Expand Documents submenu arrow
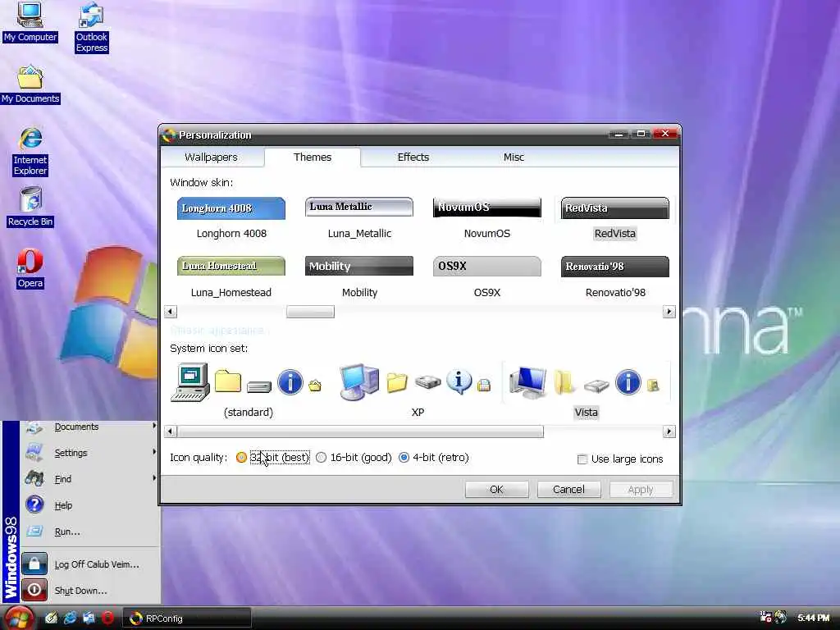Image resolution: width=840 pixels, height=630 pixels. [x=154, y=426]
